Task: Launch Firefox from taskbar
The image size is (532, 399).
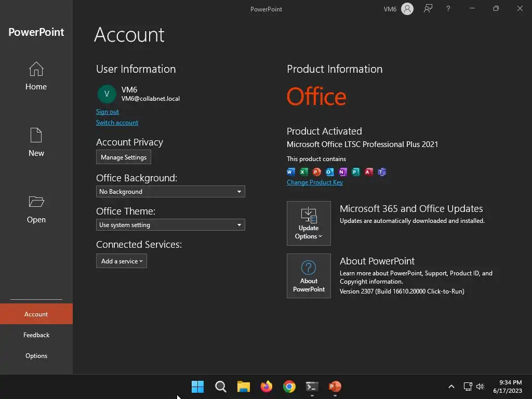Action: pyautogui.click(x=267, y=387)
